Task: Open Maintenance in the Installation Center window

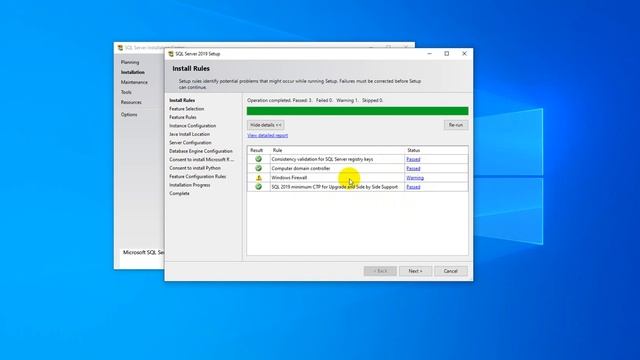Action: (134, 82)
